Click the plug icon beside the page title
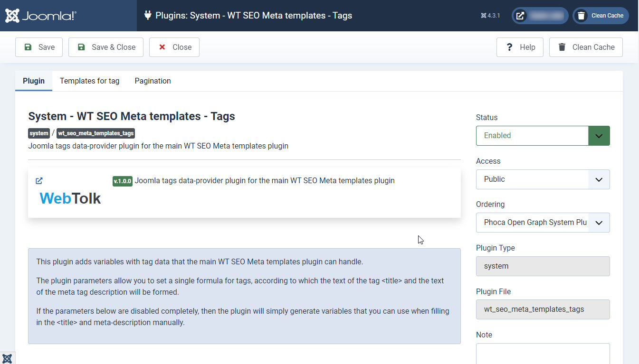639x364 pixels. point(148,16)
